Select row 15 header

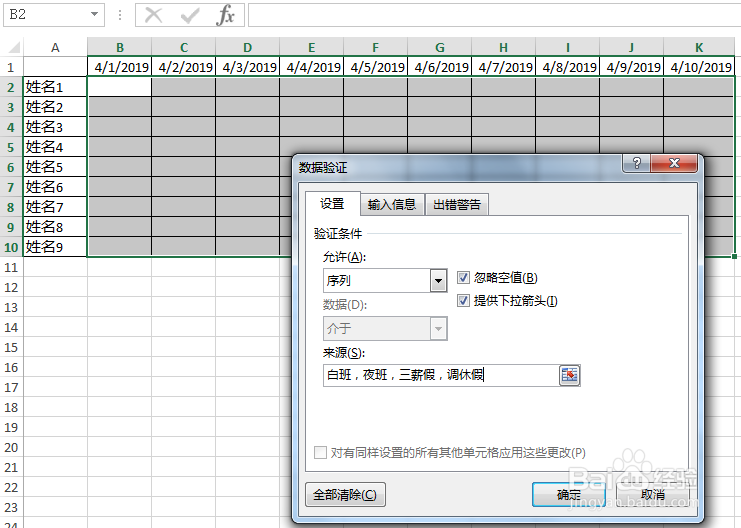coord(11,347)
